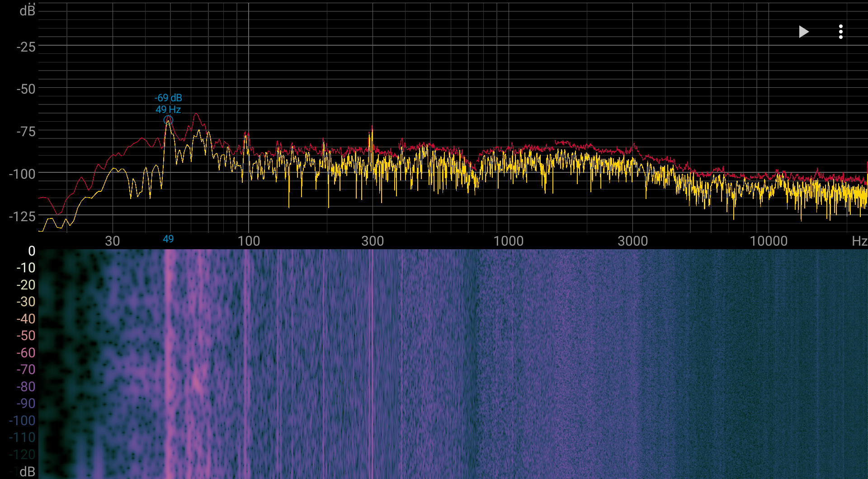Click the -50 dB spectrum axis label

26,89
